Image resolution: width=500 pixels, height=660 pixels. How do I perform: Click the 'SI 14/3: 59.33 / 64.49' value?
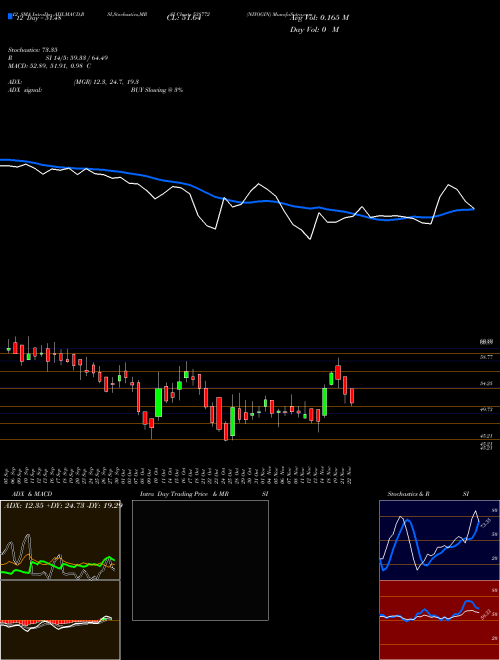point(77,58)
